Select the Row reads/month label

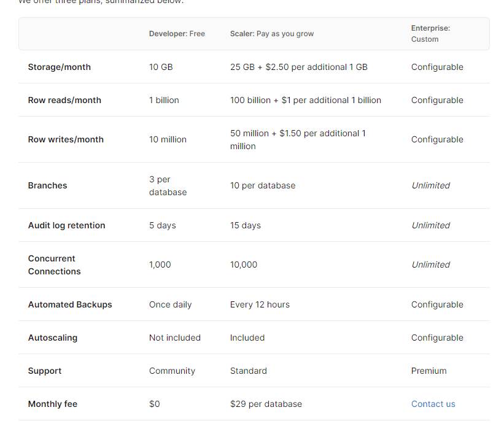pyautogui.click(x=64, y=100)
